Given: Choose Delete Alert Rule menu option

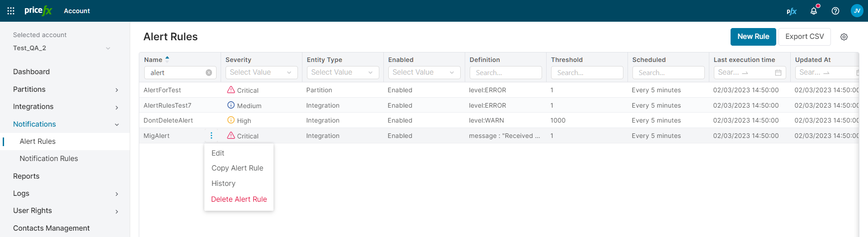Looking at the screenshot, I should coord(239,199).
